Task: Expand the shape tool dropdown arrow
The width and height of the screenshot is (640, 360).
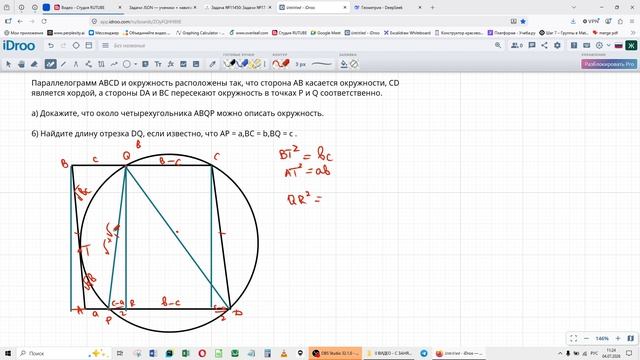Action: point(136,64)
